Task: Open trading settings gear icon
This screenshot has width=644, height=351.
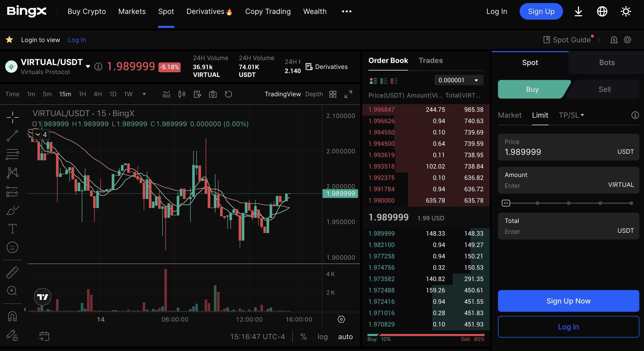Action: pos(627,40)
